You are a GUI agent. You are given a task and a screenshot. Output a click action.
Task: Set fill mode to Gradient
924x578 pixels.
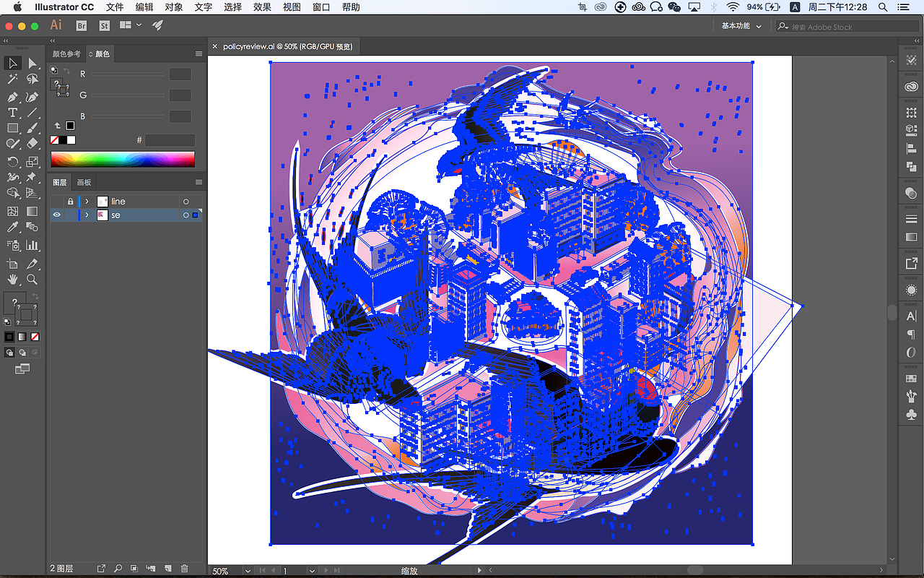[22, 337]
